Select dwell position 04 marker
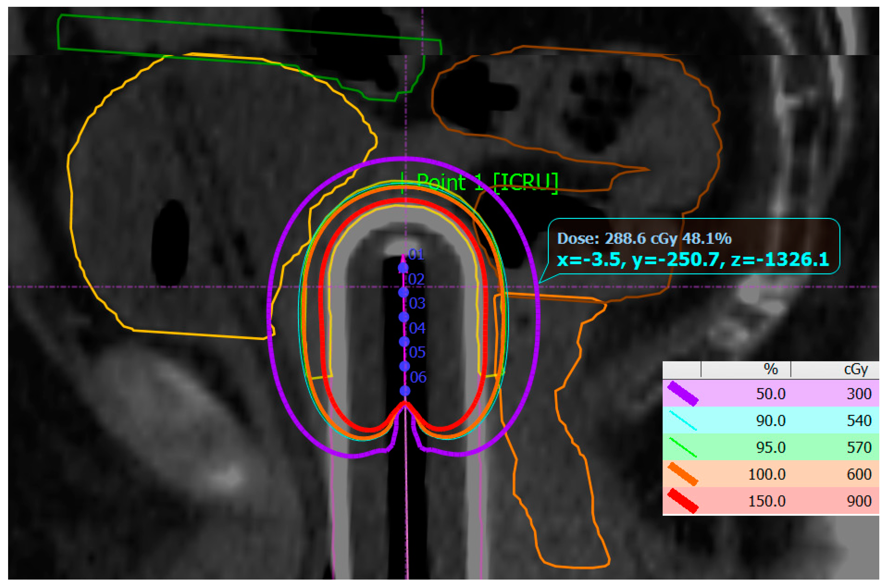 point(404,342)
